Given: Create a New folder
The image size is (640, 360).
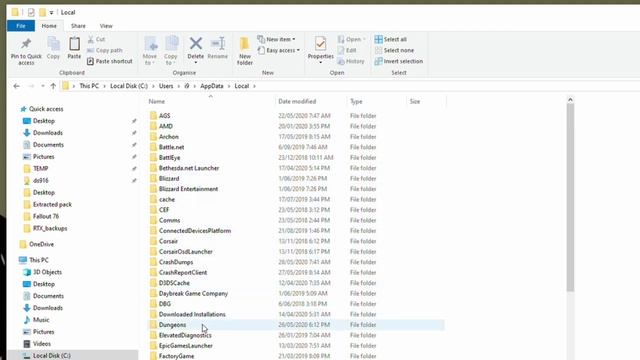Looking at the screenshot, I should (245, 51).
